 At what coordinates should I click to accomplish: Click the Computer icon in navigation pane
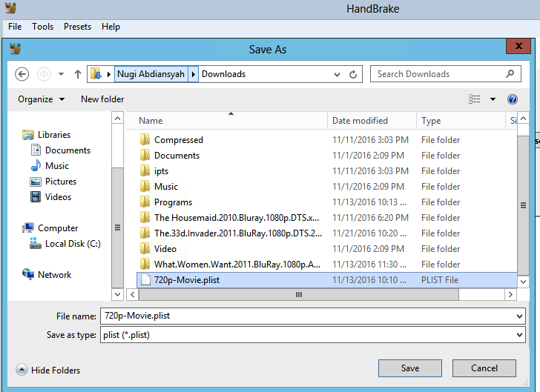(x=28, y=227)
